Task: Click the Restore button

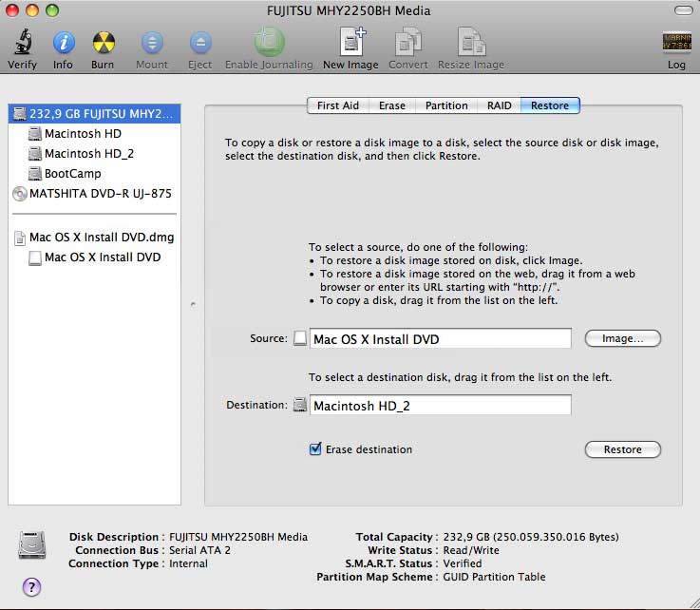Action: 623,449
